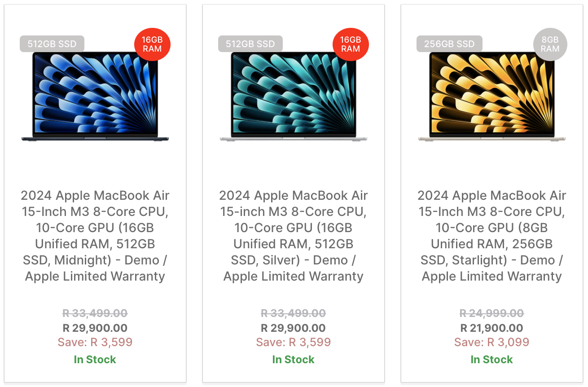The height and width of the screenshot is (387, 588).
Task: Click the red 16GB RAM badge on Midnight model
Action: click(152, 44)
